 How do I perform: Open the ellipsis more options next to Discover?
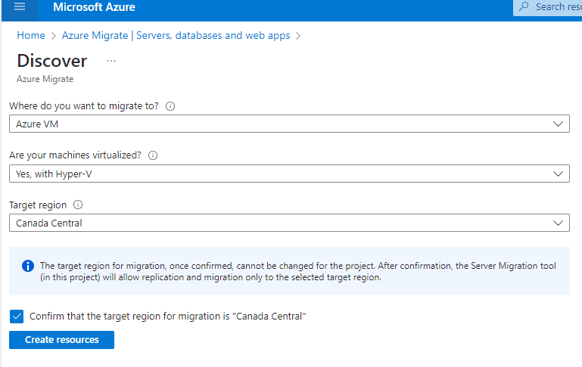pos(111,61)
